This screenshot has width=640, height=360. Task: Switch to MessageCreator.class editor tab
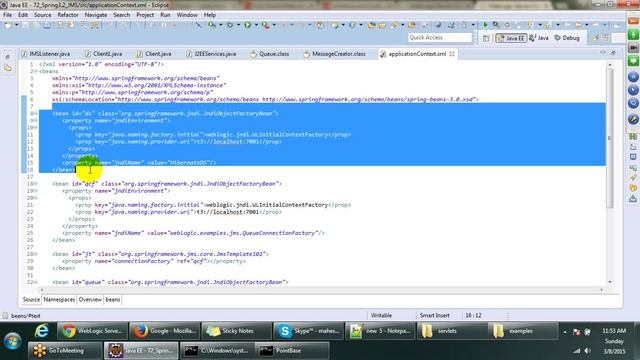335,54
